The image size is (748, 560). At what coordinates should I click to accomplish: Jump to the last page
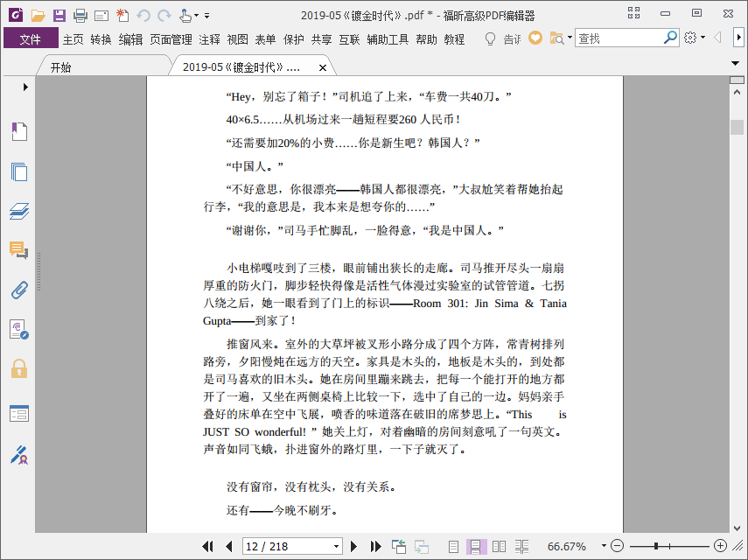click(x=375, y=546)
